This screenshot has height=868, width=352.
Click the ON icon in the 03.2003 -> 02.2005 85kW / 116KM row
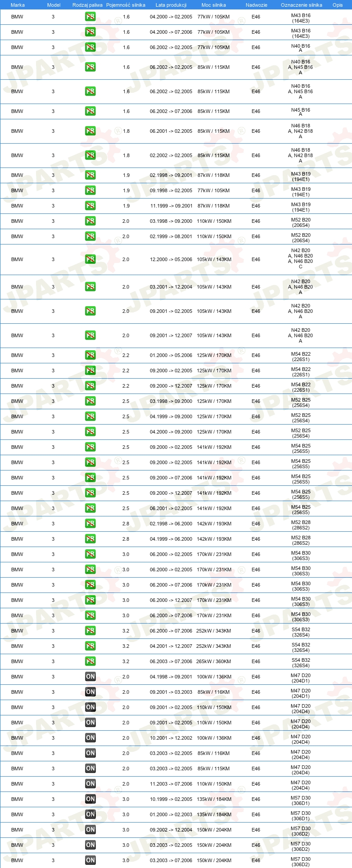click(x=90, y=754)
